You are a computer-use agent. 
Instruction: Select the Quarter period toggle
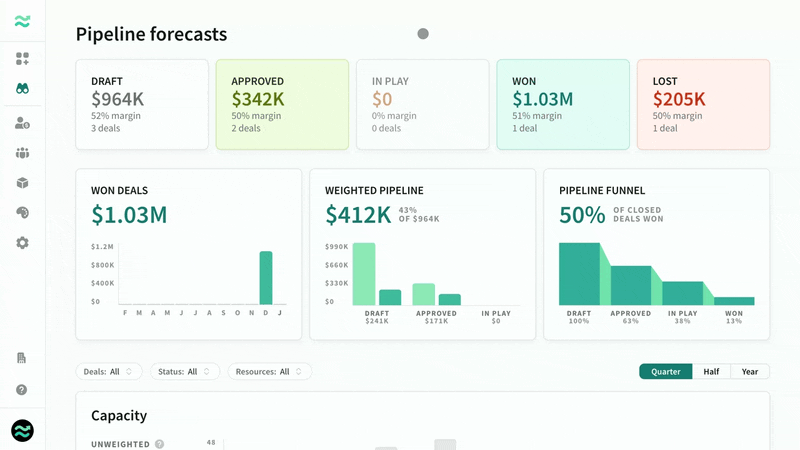click(x=666, y=371)
